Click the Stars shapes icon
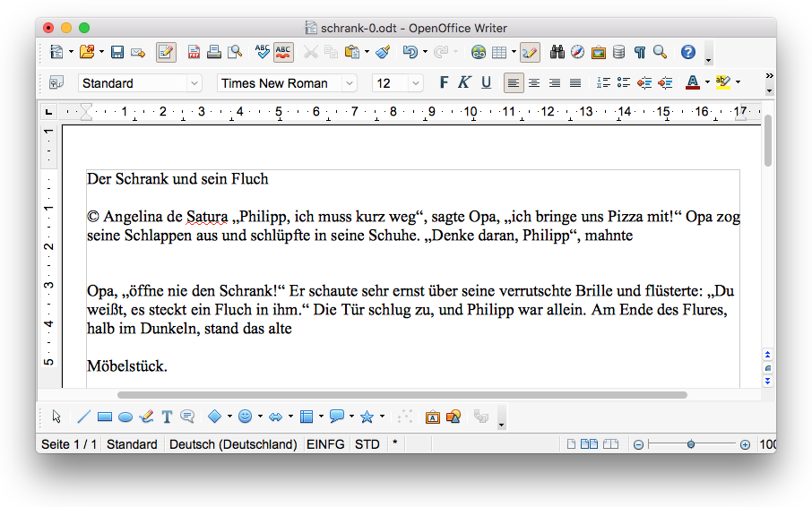The height and width of the screenshot is (507, 812). [x=367, y=417]
